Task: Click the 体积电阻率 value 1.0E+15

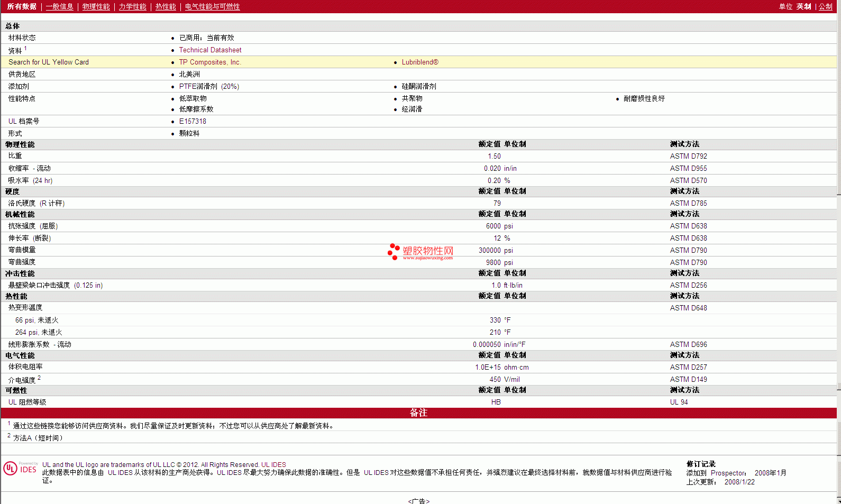Action: click(x=488, y=368)
